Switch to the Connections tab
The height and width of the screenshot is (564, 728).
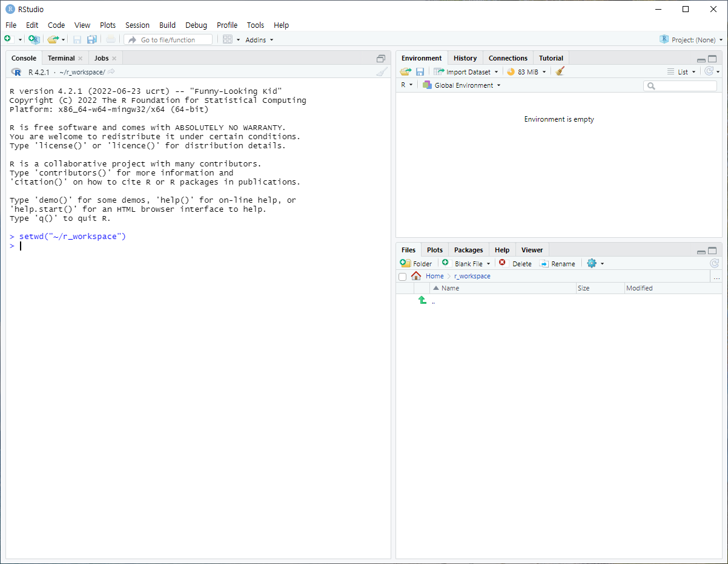coord(508,58)
